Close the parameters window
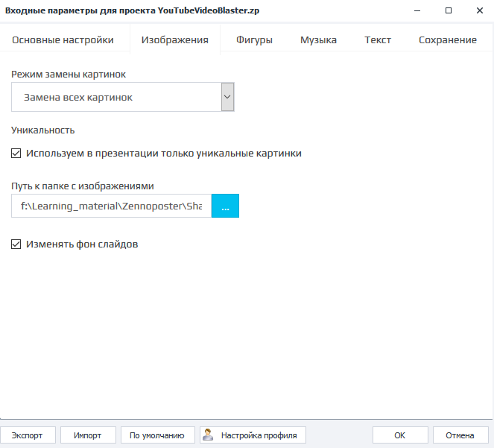 (480, 10)
